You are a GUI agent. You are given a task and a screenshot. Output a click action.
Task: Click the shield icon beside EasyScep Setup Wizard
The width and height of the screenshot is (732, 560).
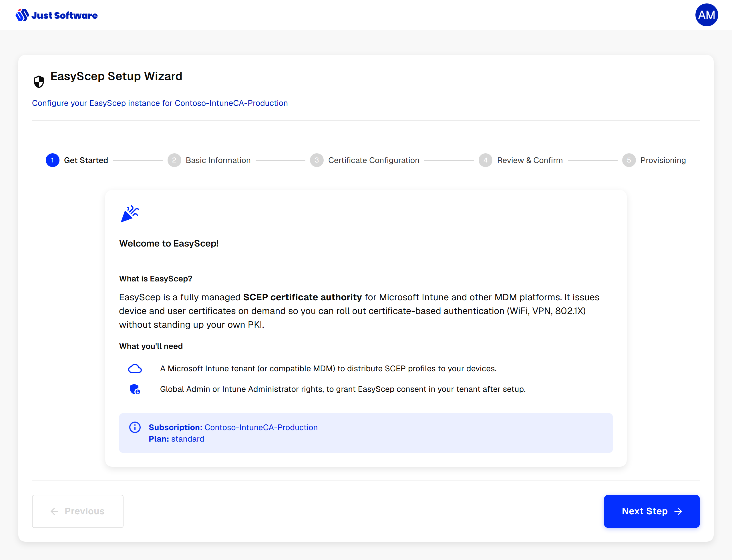39,81
